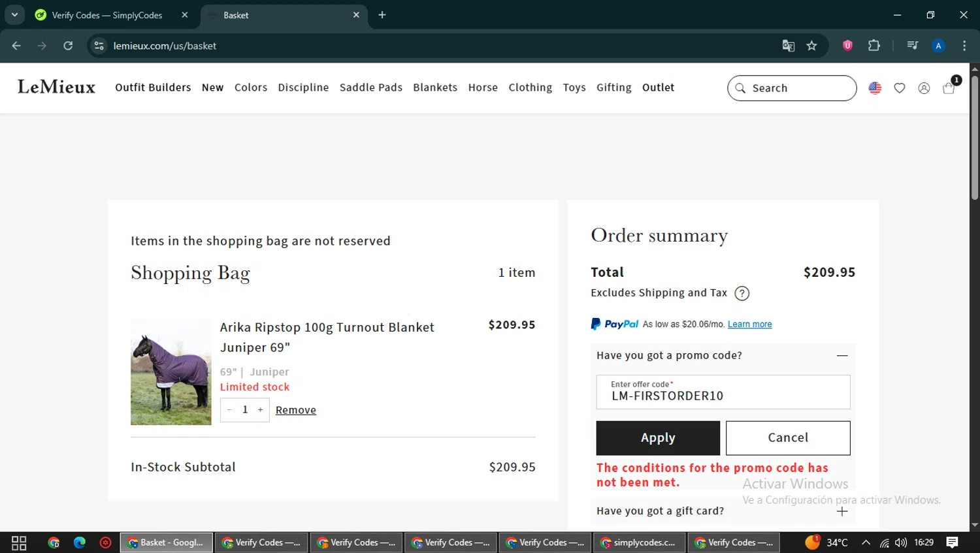
Task: Click the shipping and tax help question icon
Action: coord(742,293)
